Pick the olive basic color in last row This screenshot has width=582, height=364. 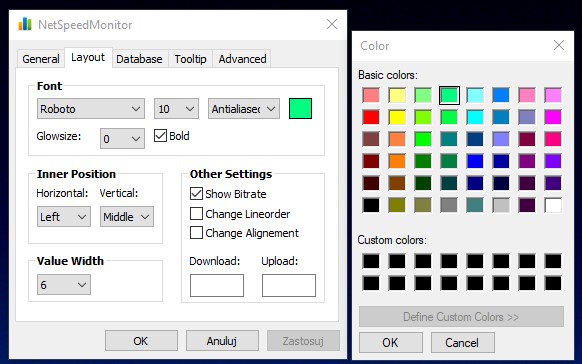click(x=397, y=205)
